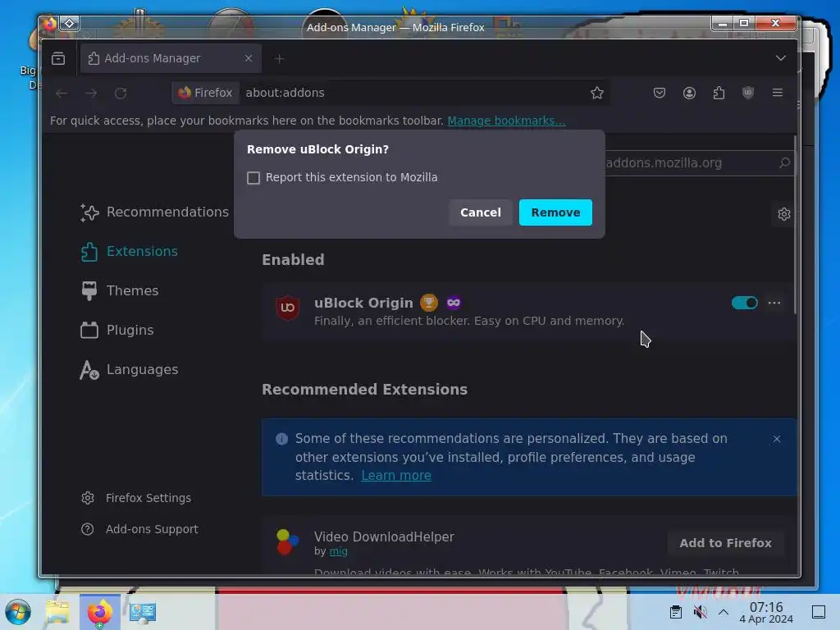The height and width of the screenshot is (630, 840).
Task: Toggle uBlock Origin enabled switch
Action: [x=744, y=303]
